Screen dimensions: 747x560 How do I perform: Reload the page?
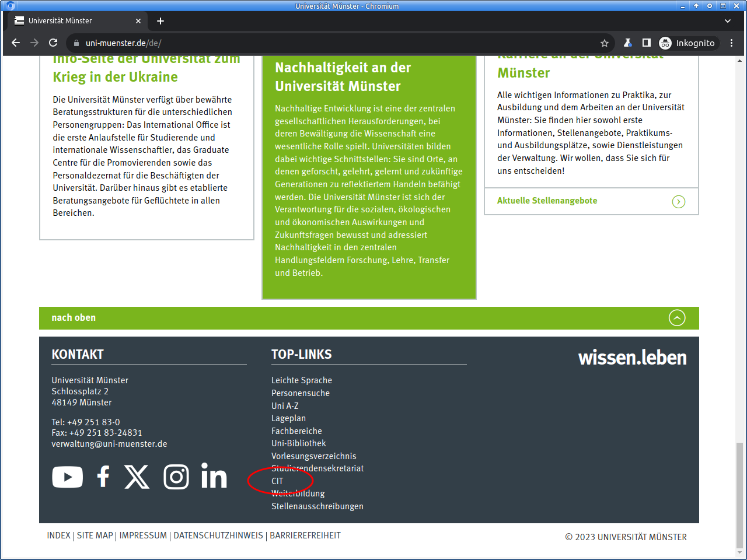[x=53, y=43]
